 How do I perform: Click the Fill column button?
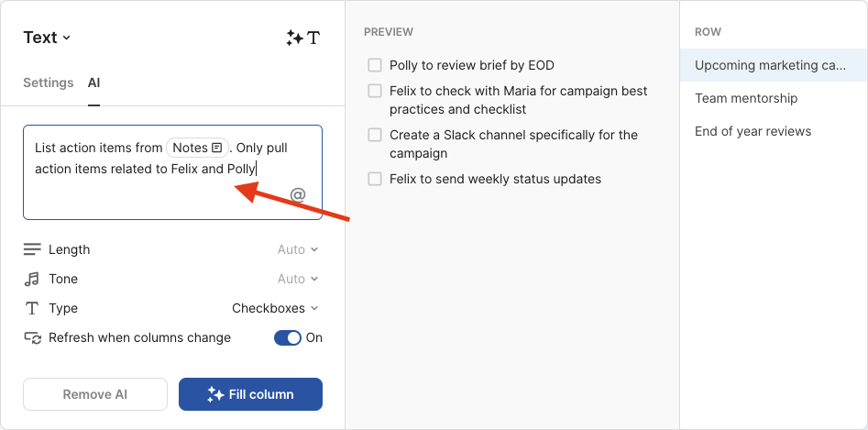pyautogui.click(x=250, y=394)
